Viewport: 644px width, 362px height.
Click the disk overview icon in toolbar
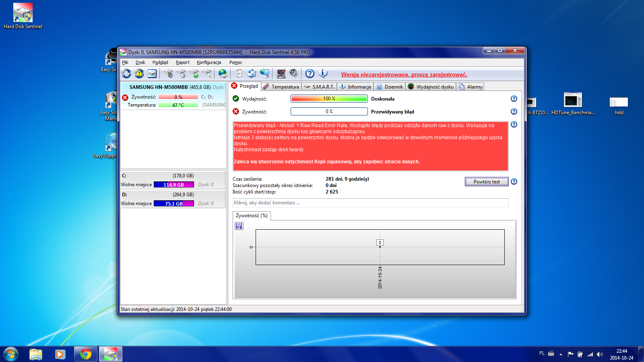[x=152, y=74]
